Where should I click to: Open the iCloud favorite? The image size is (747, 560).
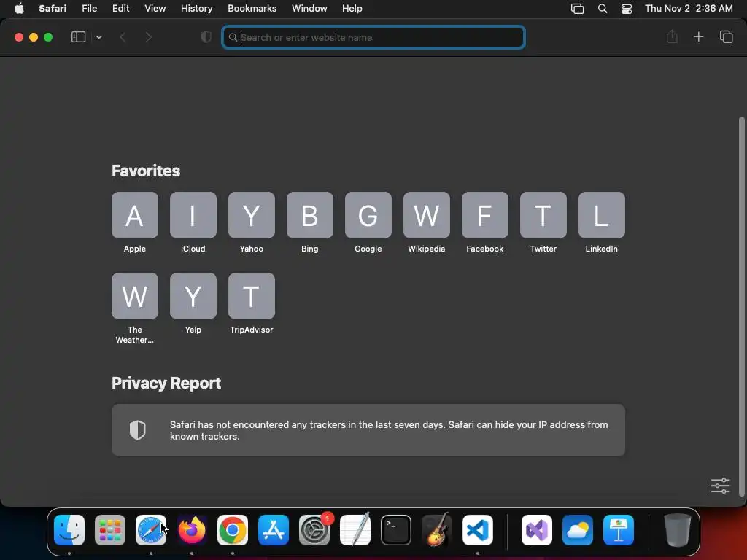193,215
